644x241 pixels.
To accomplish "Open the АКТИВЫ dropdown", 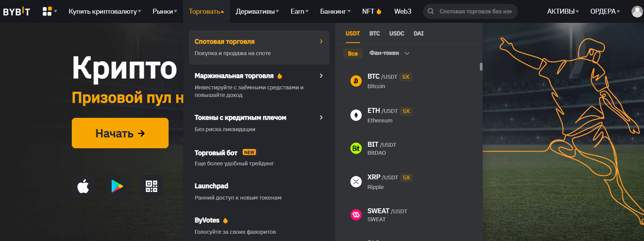I will [563, 11].
